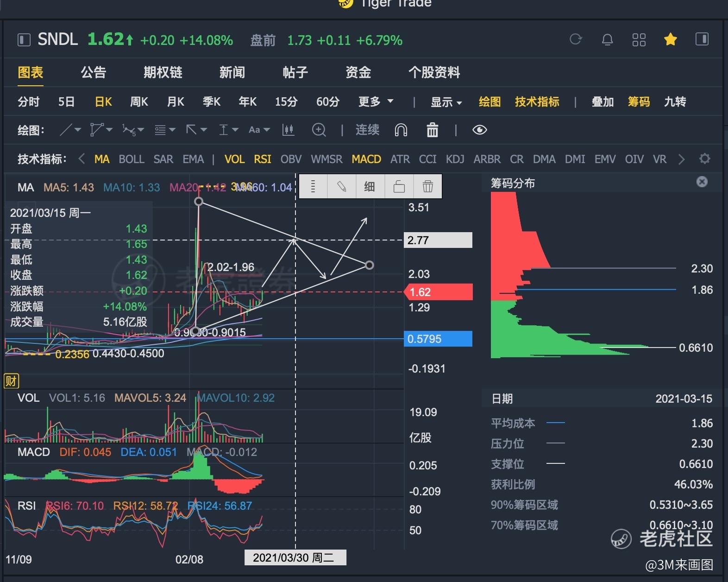The height and width of the screenshot is (582, 728).
Task: Enable the BOLL indicator
Action: (132, 159)
